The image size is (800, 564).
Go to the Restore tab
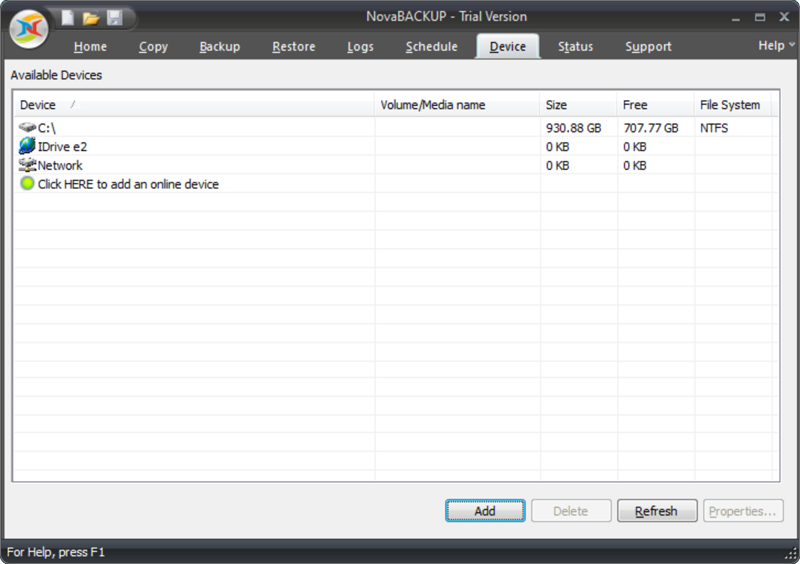(x=293, y=46)
